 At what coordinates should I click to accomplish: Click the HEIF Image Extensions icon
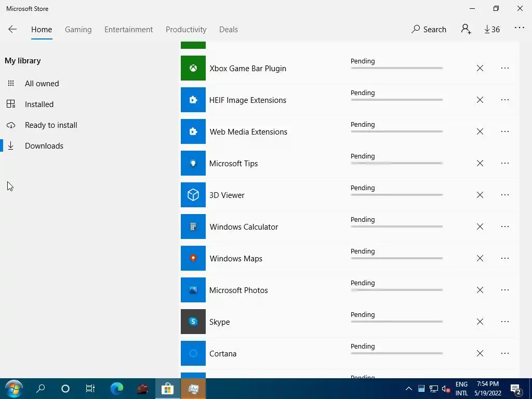click(x=193, y=100)
